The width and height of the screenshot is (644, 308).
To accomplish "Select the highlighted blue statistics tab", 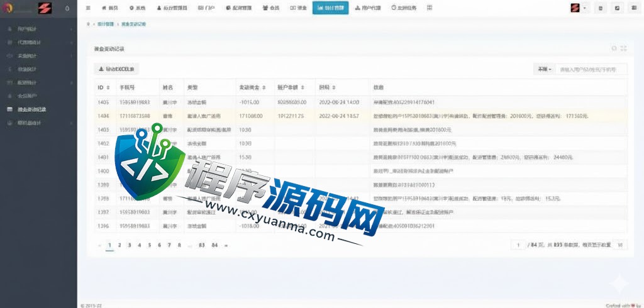I will (x=330, y=8).
